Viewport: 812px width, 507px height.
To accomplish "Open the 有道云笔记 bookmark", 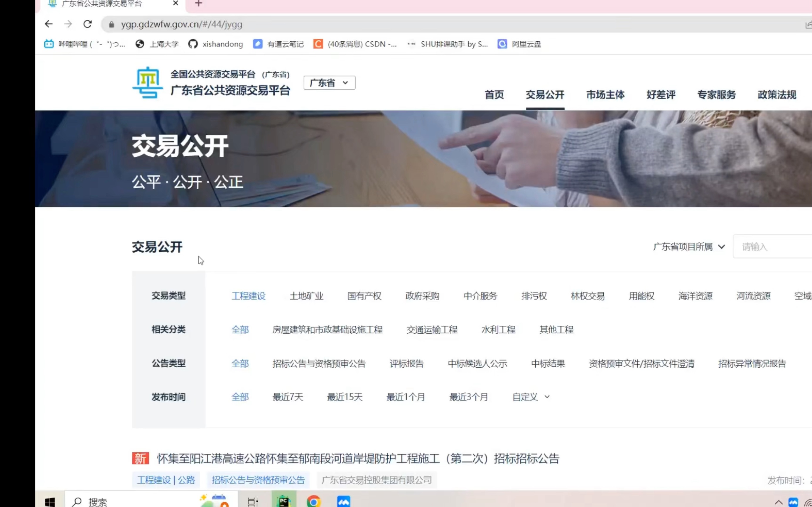I will 278,44.
